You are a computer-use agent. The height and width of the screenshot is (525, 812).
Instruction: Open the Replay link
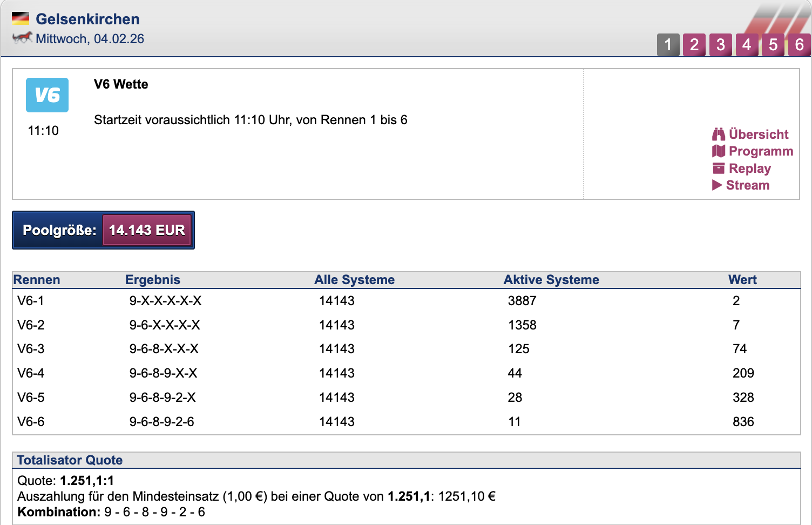[x=749, y=169]
